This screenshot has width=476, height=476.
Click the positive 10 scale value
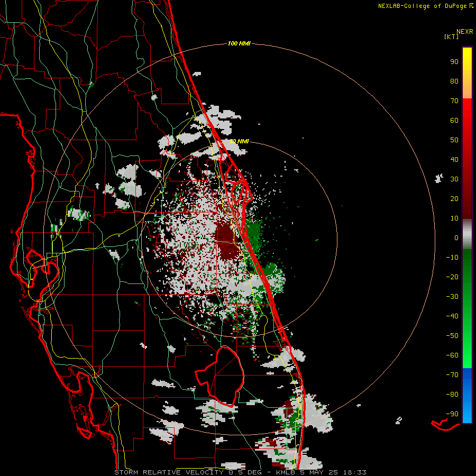pos(454,218)
